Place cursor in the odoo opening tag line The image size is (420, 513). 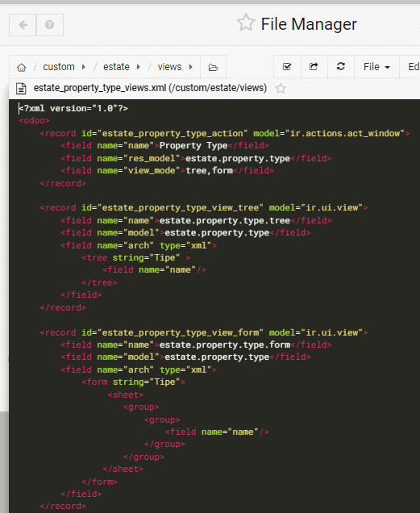pos(34,121)
